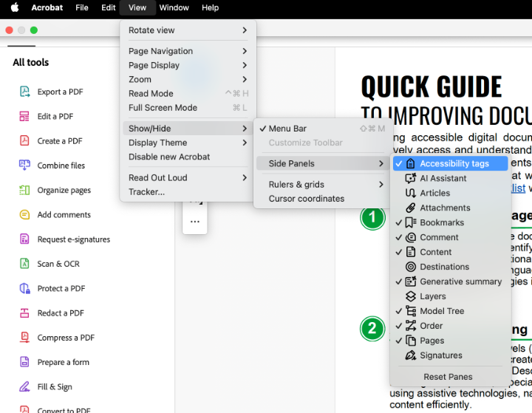The height and width of the screenshot is (413, 532).
Task: Uncheck the Content side panel
Action: tap(450, 252)
